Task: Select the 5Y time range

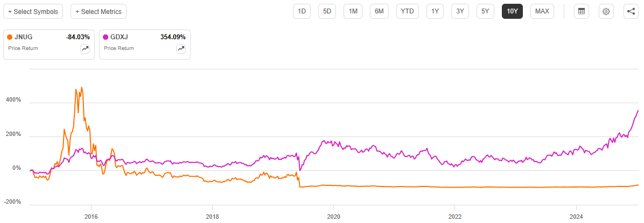Action: pyautogui.click(x=486, y=11)
